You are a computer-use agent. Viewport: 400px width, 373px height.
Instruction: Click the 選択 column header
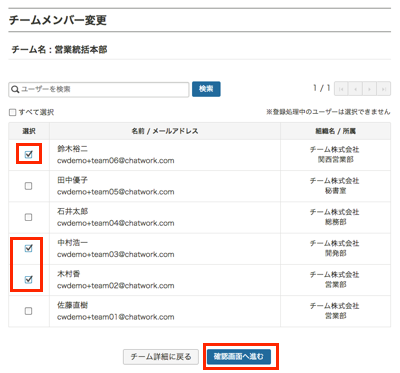(x=29, y=131)
